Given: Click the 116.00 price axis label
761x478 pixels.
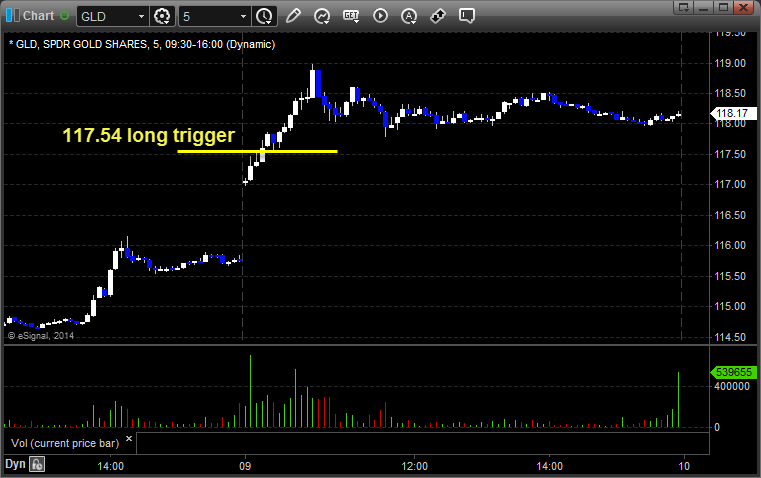Looking at the screenshot, I should 730,245.
